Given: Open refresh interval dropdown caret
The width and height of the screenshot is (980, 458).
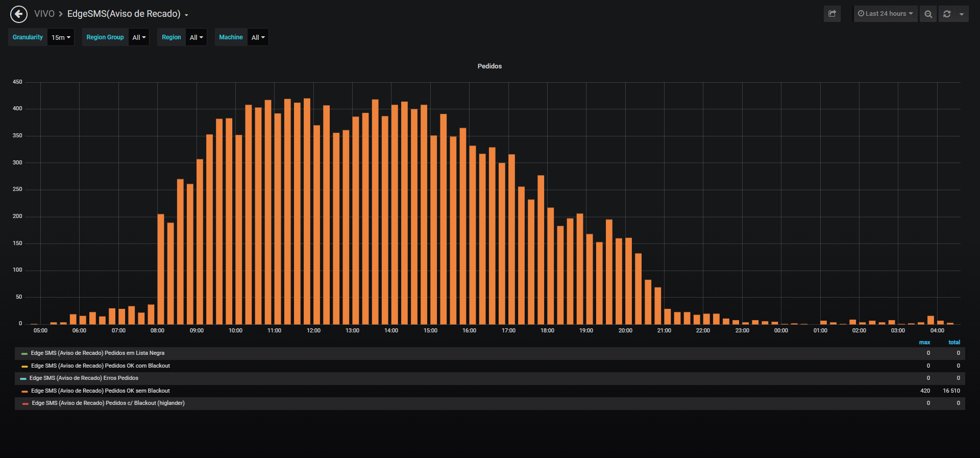Looking at the screenshot, I should [962, 14].
